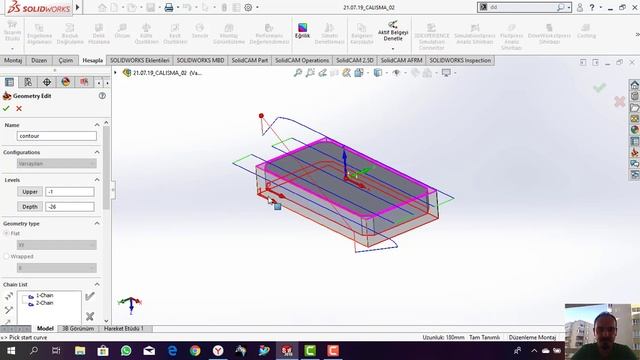Screen dimensions: 640x360
Task: Confirm Geometry Edit with green checkmark
Action: click(6, 109)
